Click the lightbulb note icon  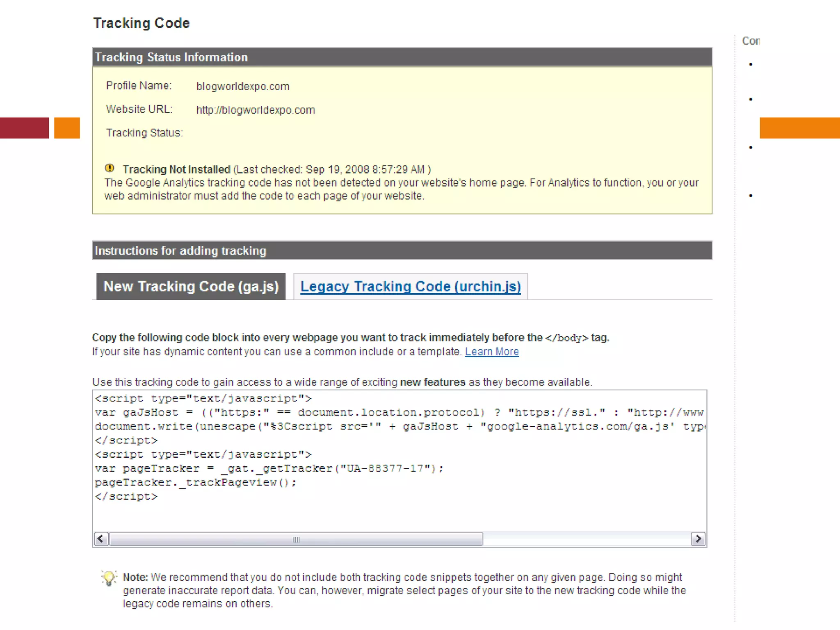(109, 578)
